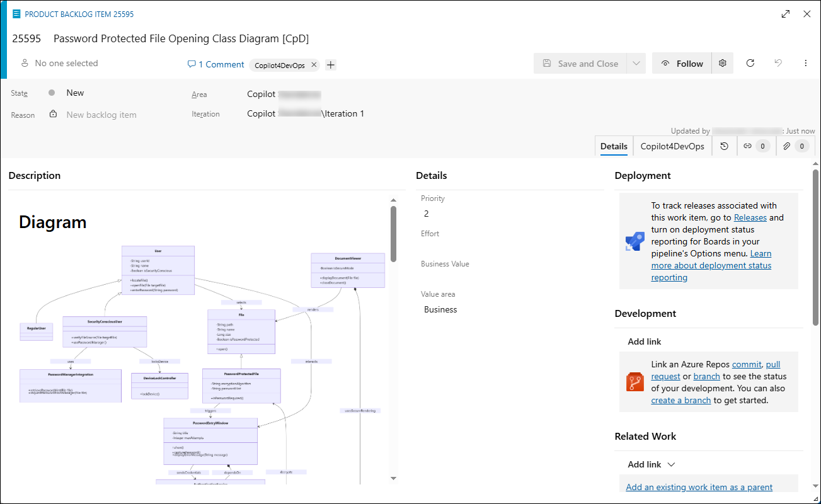Open the Releases link

(x=750, y=217)
